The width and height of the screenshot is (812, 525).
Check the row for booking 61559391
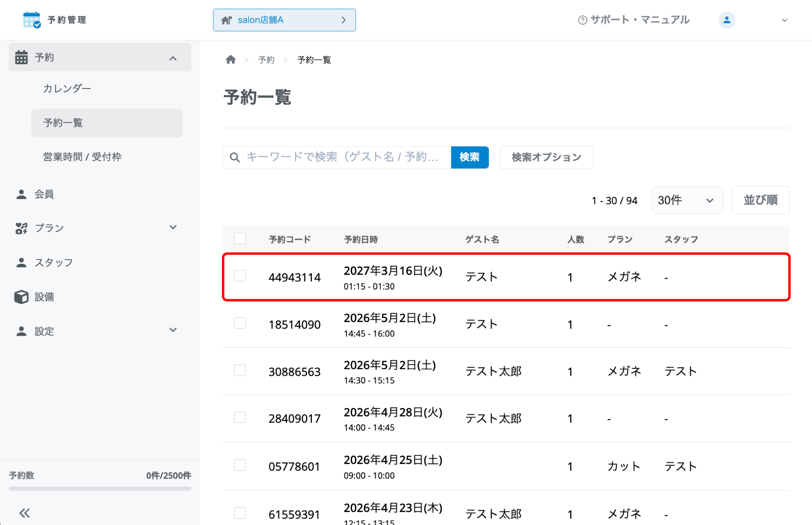click(x=240, y=513)
